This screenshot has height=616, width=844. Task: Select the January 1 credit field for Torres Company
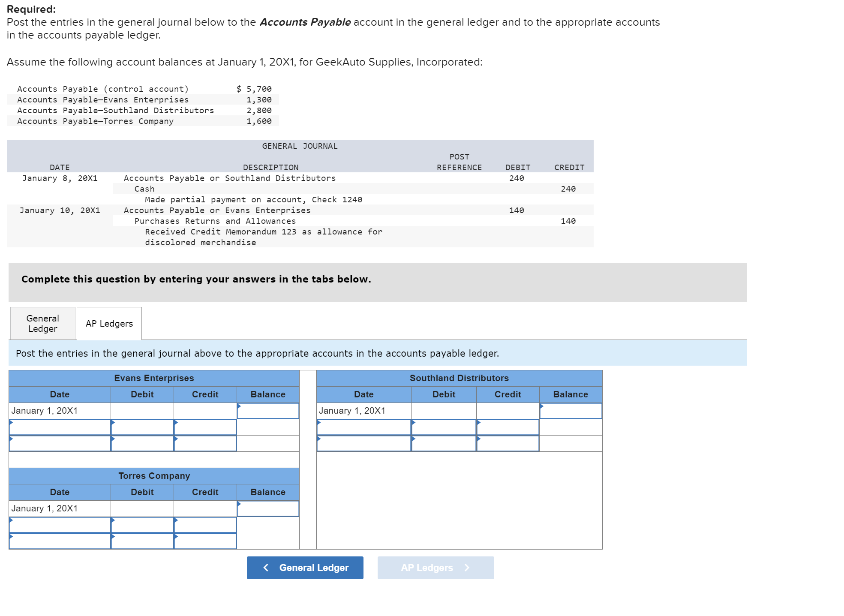coord(205,508)
